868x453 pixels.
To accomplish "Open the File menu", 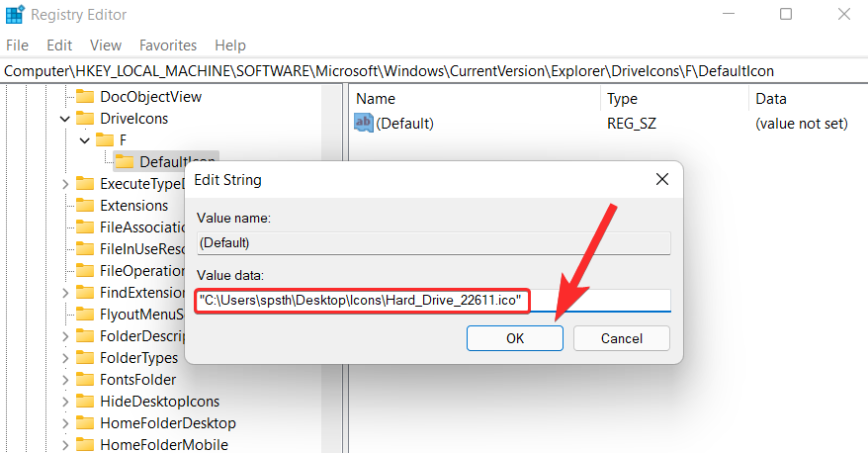I will [17, 45].
